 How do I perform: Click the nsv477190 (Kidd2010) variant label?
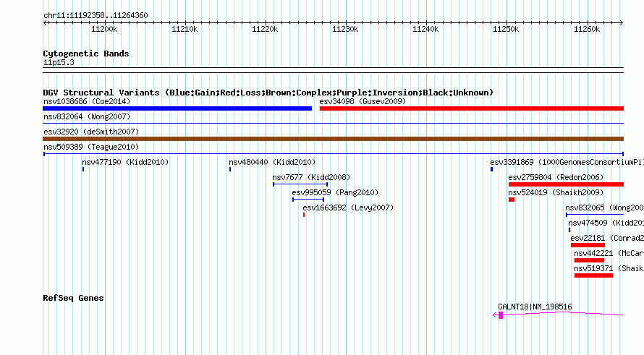pyautogui.click(x=125, y=162)
